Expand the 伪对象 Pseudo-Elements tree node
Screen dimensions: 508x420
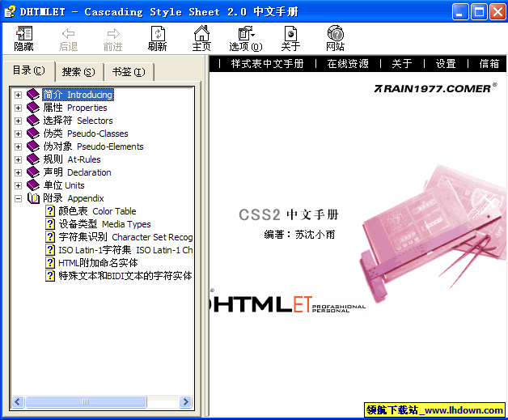pyautogui.click(x=18, y=146)
